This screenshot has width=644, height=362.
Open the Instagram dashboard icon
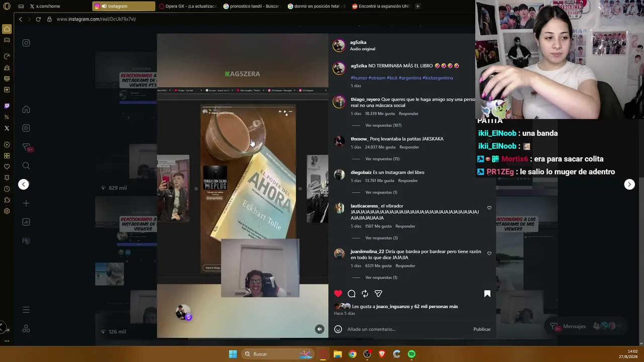click(26, 222)
